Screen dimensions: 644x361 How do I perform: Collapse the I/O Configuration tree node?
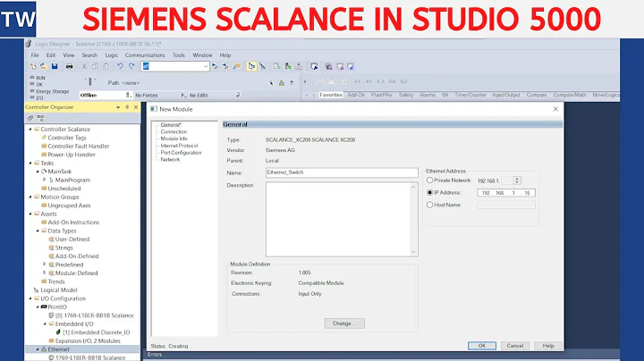coord(30,298)
